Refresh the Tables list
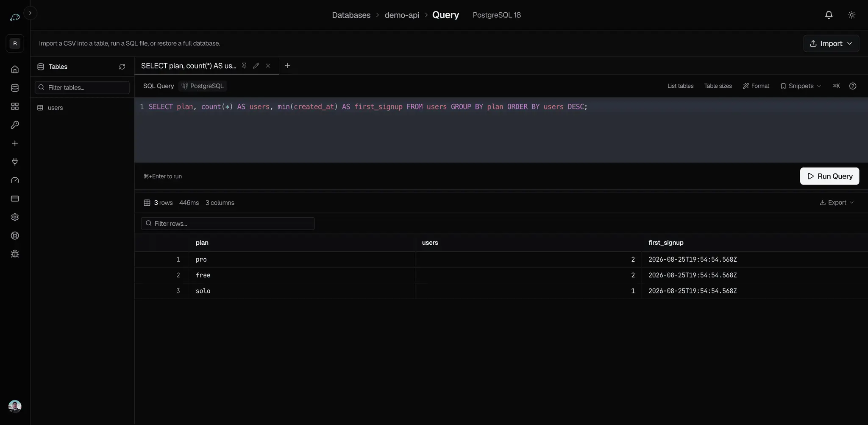This screenshot has height=425, width=868. [x=122, y=67]
